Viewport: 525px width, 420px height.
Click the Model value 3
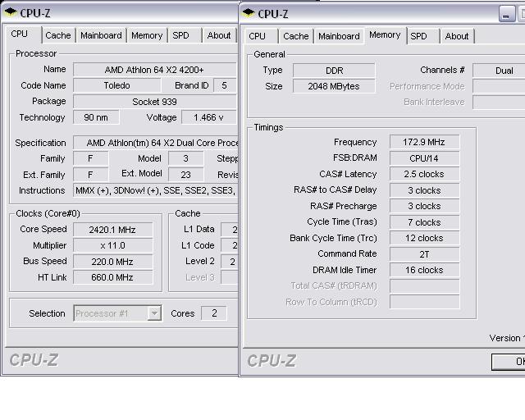[x=186, y=158]
